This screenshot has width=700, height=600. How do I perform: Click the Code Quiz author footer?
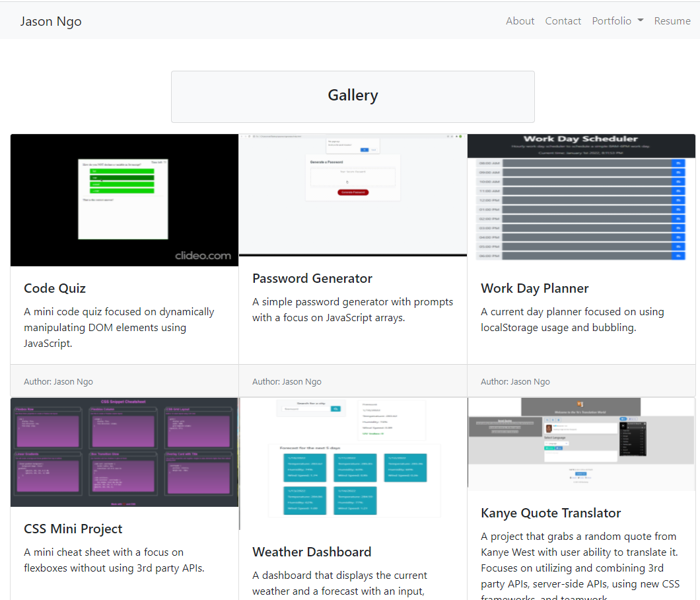[125, 381]
